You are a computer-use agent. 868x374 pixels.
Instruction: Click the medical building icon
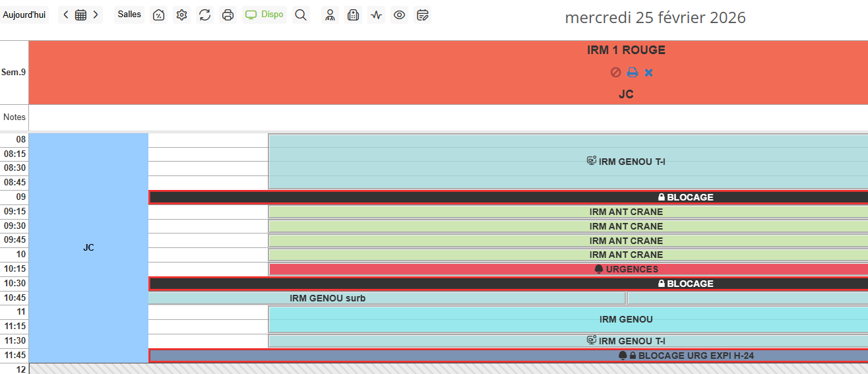(x=354, y=15)
